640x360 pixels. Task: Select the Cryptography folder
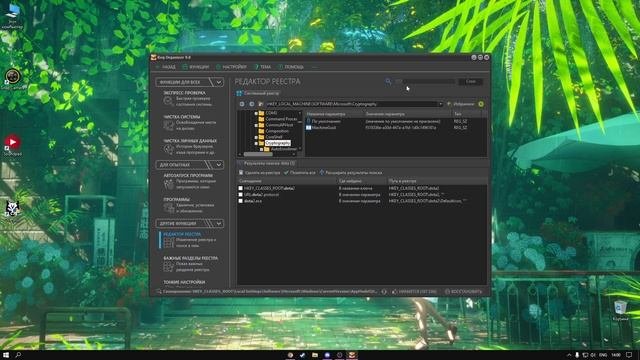click(278, 143)
